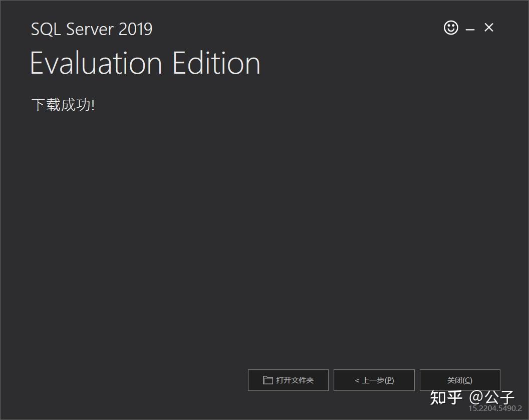Screen dimensions: 529x420
Task: Click the SQL Server 2019 header text
Action: pyautogui.click(x=92, y=29)
